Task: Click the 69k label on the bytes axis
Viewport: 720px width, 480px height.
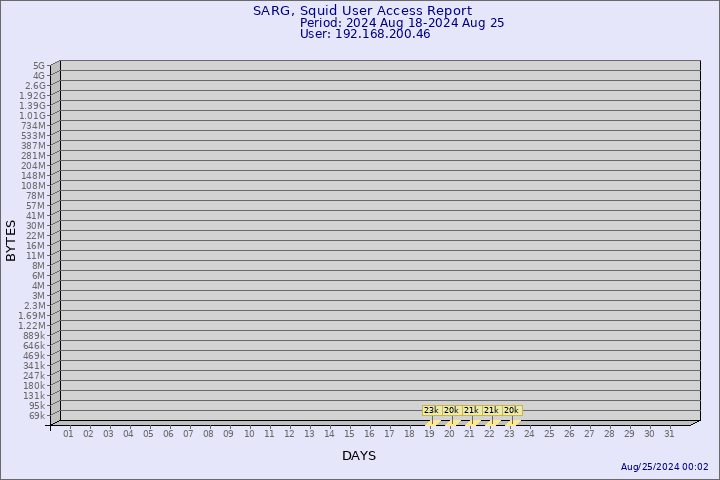Action: [x=36, y=416]
